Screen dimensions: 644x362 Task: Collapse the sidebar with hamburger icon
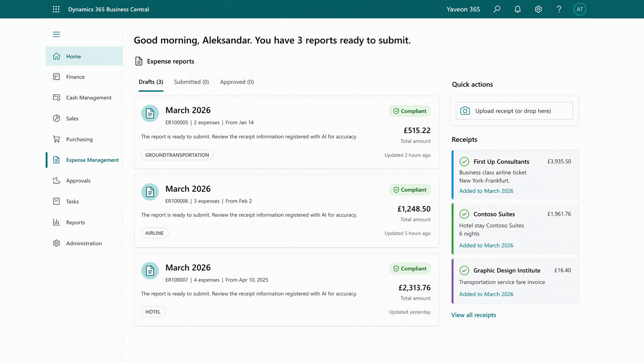(x=56, y=34)
